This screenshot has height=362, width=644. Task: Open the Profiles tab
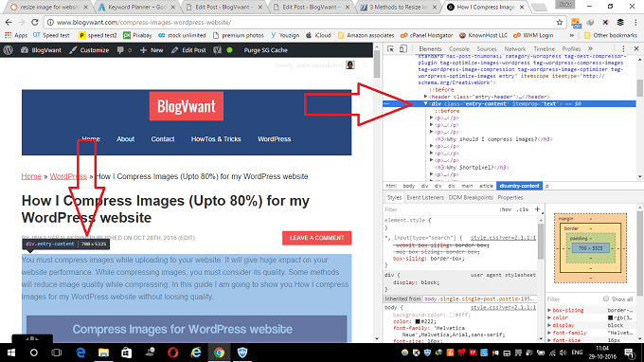[x=571, y=49]
